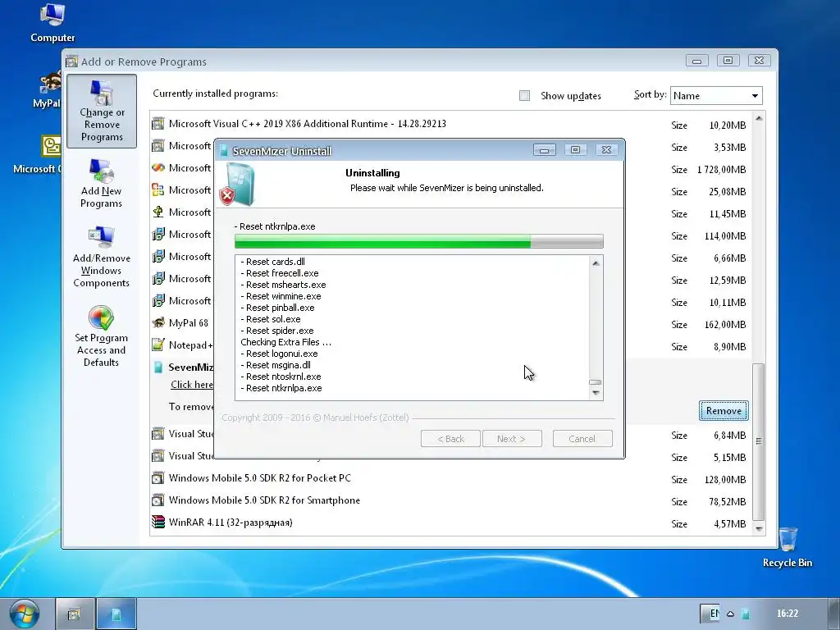Image resolution: width=840 pixels, height=630 pixels.
Task: Click the SevenMizer entry icon in the list
Action: coord(158,367)
